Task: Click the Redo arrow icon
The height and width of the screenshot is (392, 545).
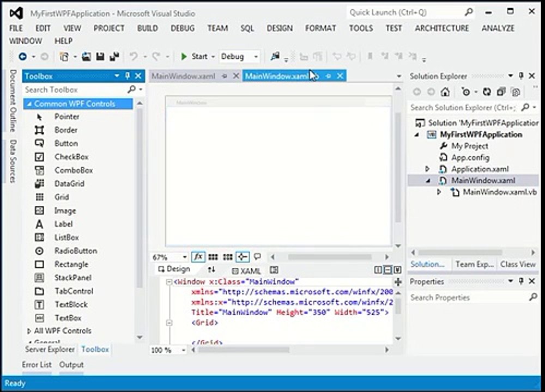Action: tap(156, 56)
